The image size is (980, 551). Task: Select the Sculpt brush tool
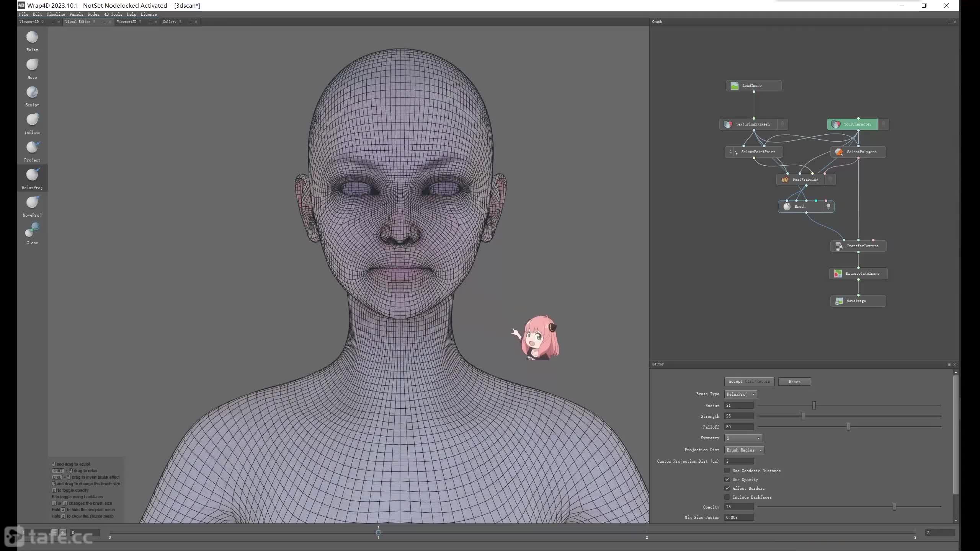tap(32, 96)
